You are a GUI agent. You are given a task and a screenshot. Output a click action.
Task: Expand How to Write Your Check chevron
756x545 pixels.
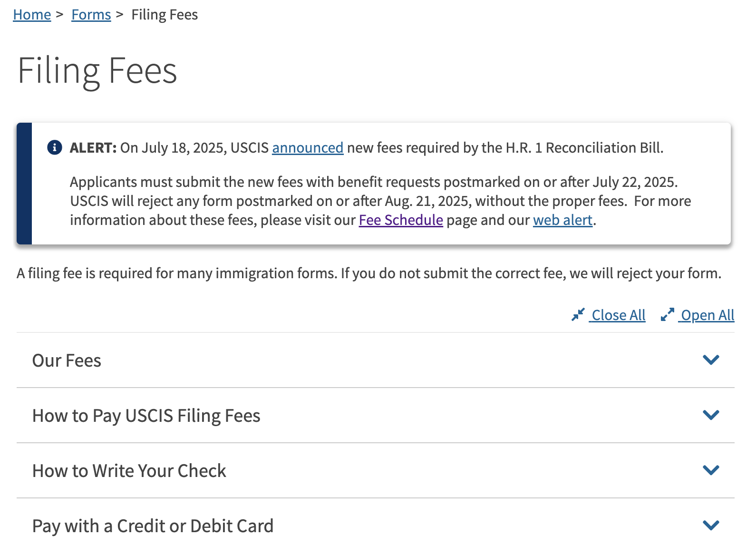711,470
